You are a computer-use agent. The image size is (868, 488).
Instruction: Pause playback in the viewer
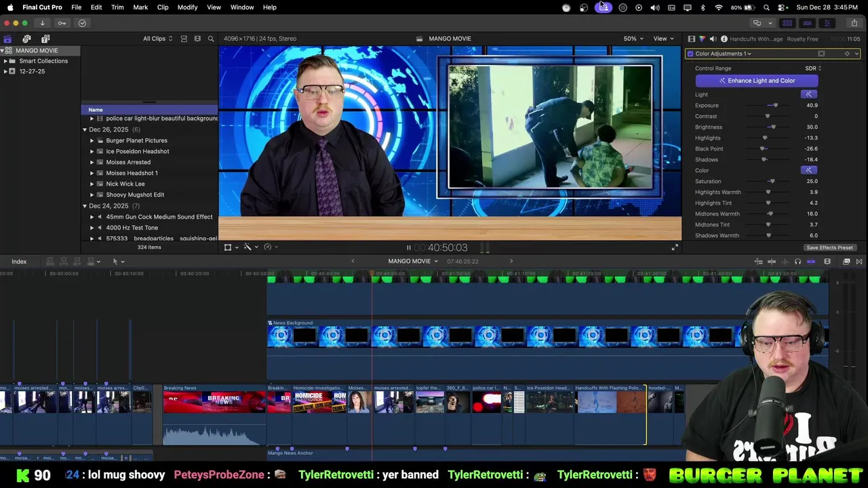pos(408,247)
